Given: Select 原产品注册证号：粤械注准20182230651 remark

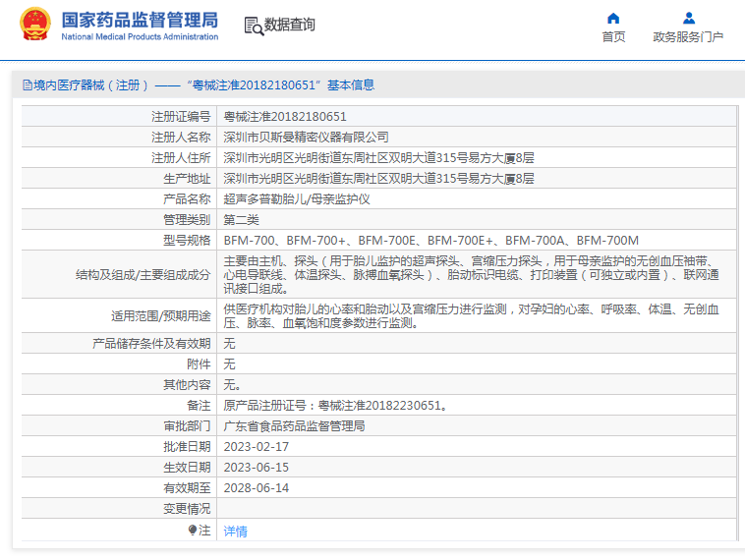Looking at the screenshot, I should click(335, 406).
